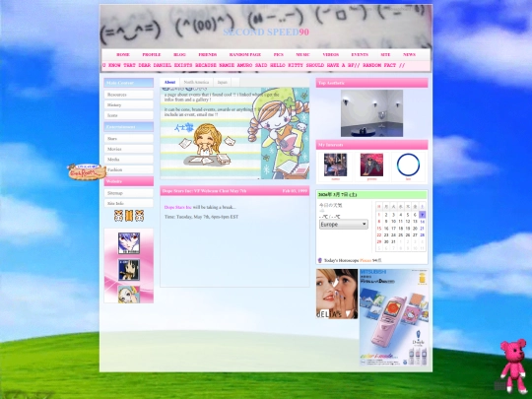Viewport: 532px width, 399px height.
Task: Select highlighted day 7 in calendar
Action: pos(422,215)
